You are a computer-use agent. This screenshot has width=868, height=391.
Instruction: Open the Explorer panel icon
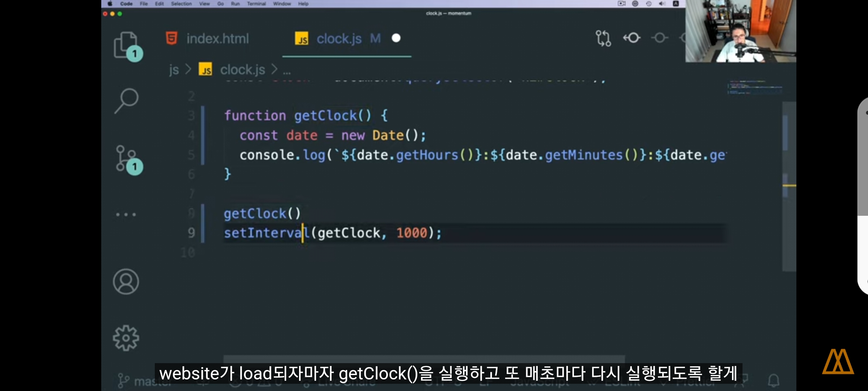(x=125, y=45)
